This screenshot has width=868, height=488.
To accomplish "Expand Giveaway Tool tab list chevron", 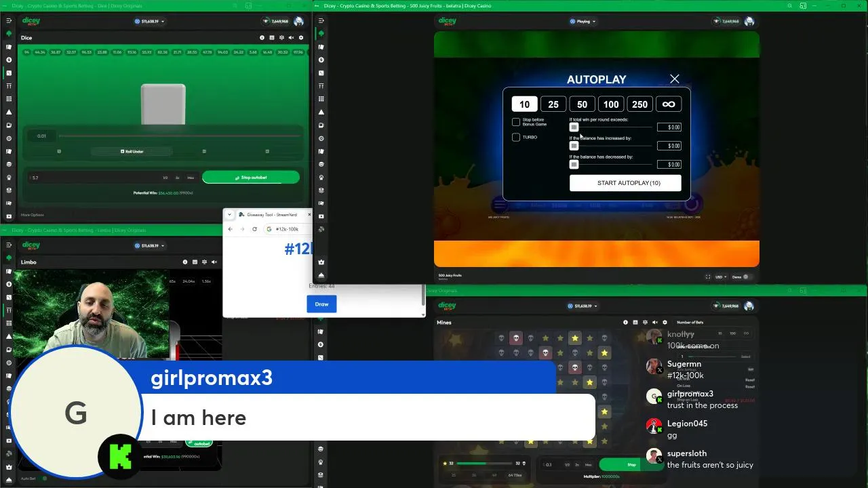I will tap(229, 215).
